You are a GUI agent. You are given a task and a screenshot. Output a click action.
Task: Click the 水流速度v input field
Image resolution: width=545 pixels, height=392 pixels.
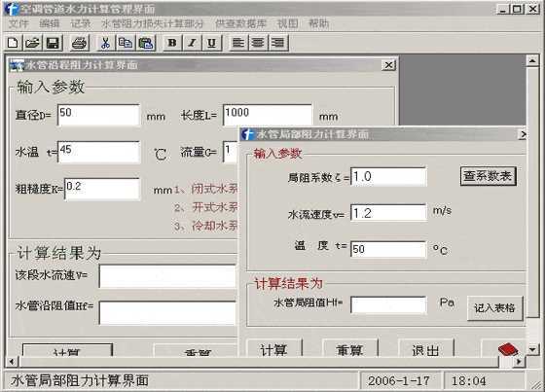[x=388, y=213]
